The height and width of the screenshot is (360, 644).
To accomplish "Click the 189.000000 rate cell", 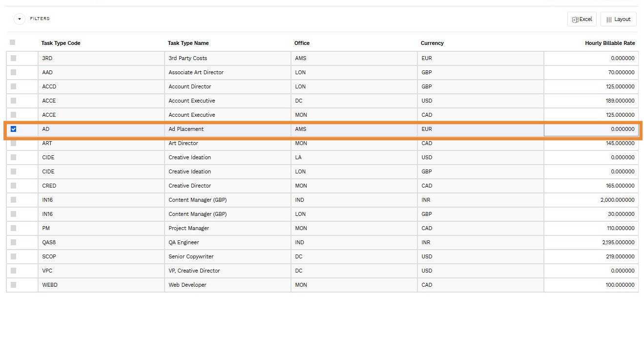I will 591,101.
